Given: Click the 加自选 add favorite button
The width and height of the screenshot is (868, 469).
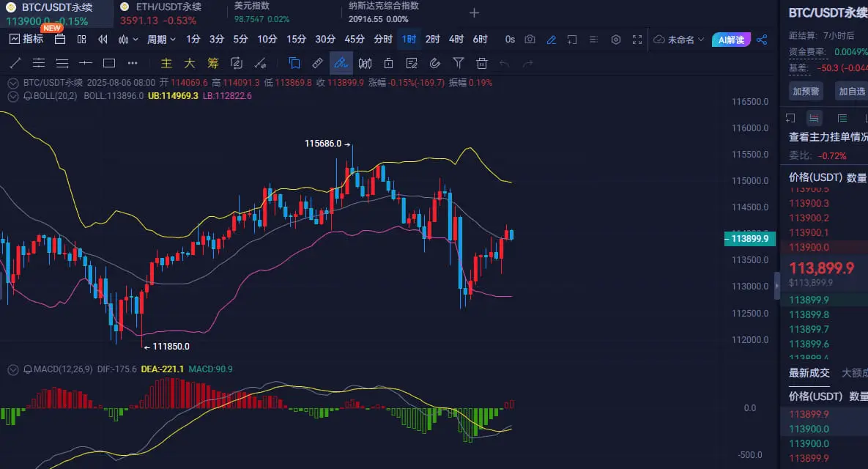Looking at the screenshot, I should pyautogui.click(x=851, y=92).
